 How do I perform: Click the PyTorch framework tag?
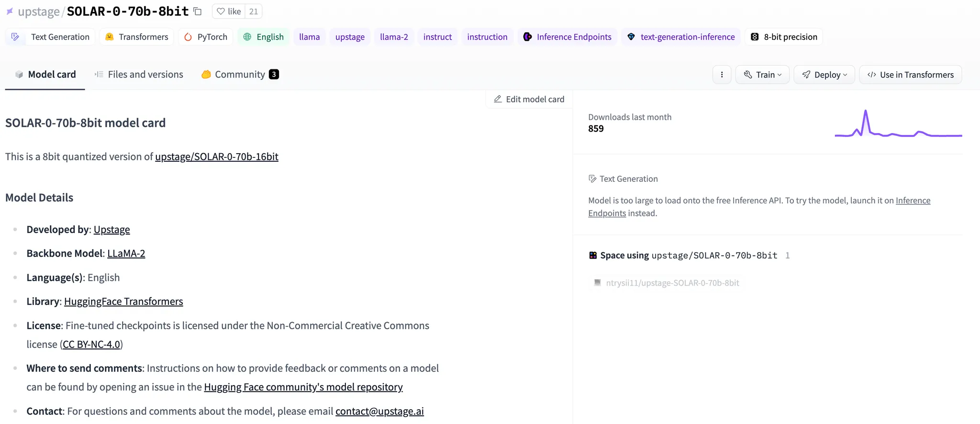click(x=206, y=37)
